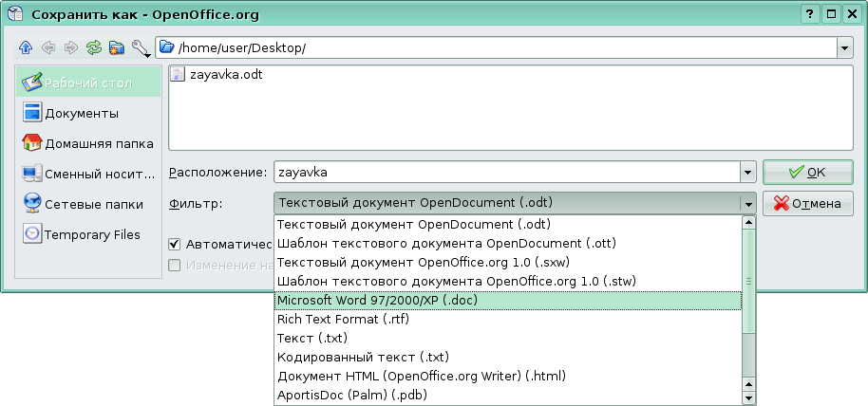Open Домашняя папка shortcut
Image resolution: width=868 pixels, height=406 pixels.
(x=86, y=143)
